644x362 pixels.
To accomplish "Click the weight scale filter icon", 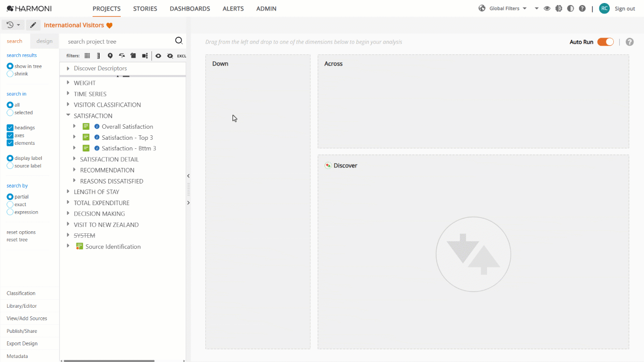I will click(x=122, y=56).
